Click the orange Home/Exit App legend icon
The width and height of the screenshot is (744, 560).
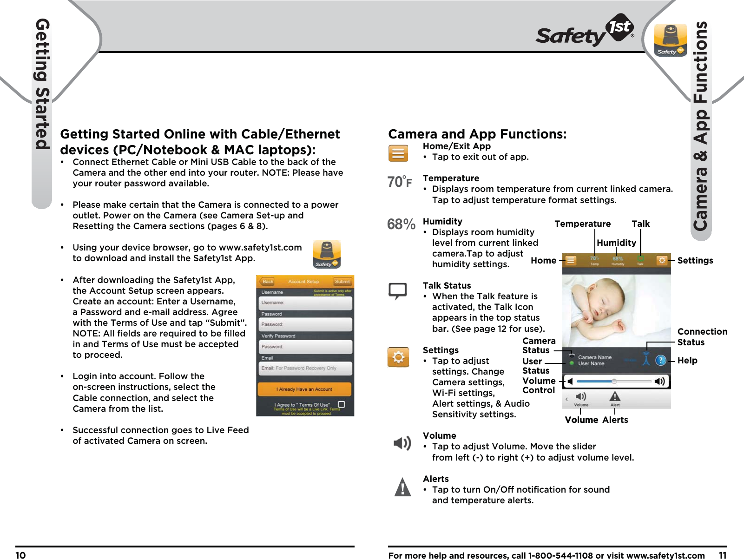click(398, 153)
